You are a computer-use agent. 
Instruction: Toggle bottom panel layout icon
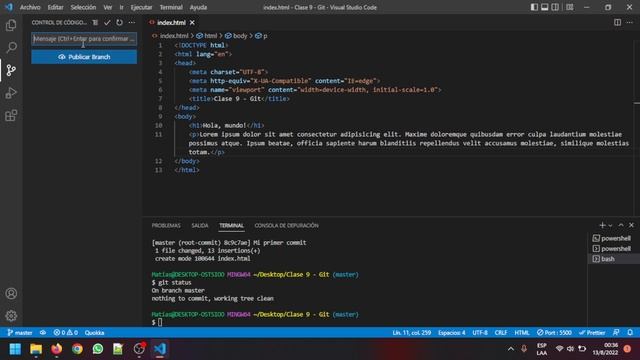(x=544, y=7)
